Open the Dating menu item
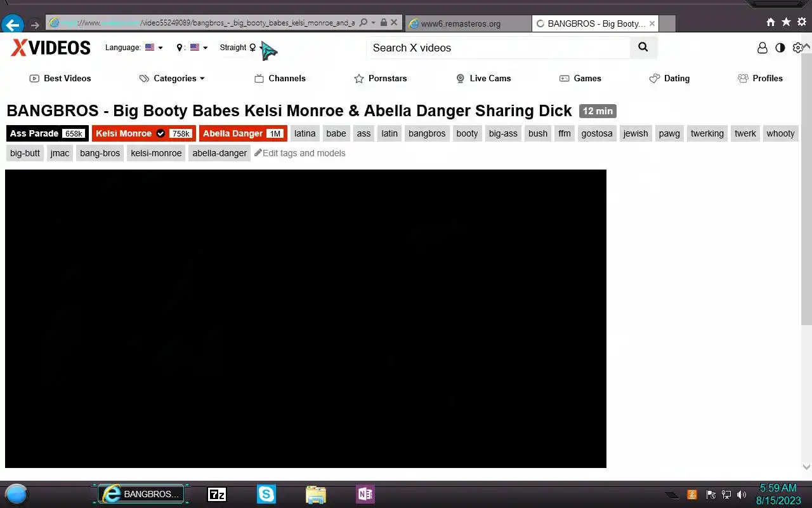This screenshot has width=812, height=508. (669, 78)
